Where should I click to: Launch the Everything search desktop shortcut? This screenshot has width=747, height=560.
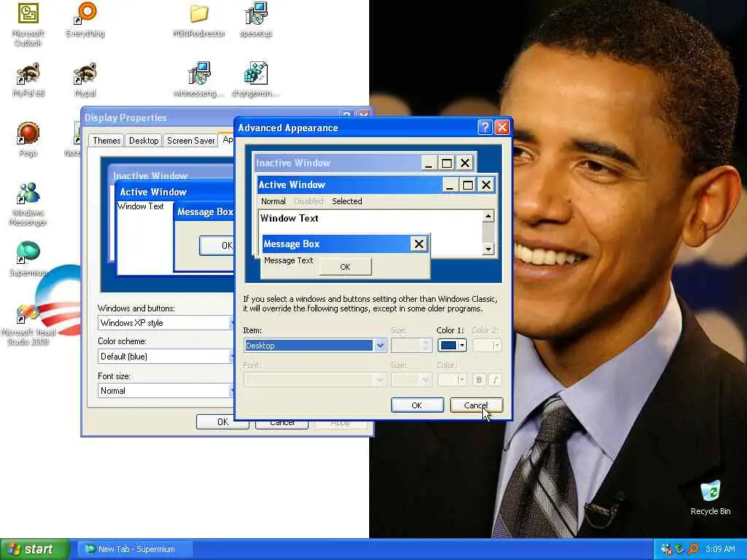85,20
